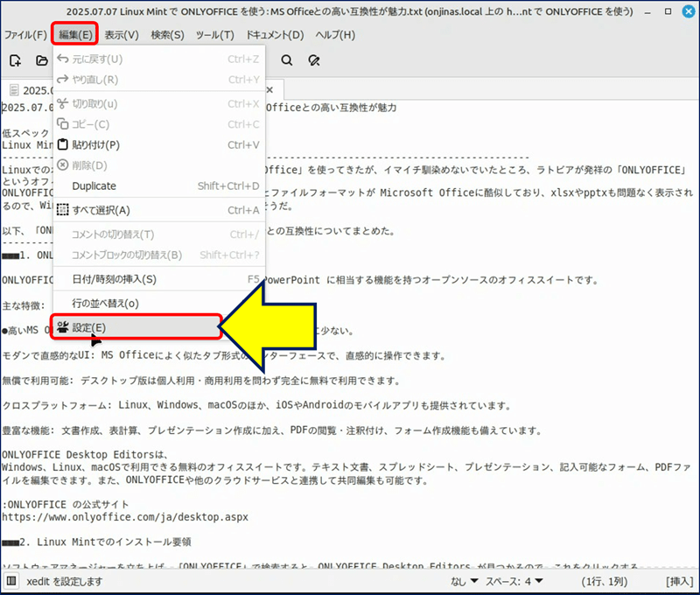
Task: Click the (1行、1列) cursor position indicator
Action: pyautogui.click(x=605, y=581)
